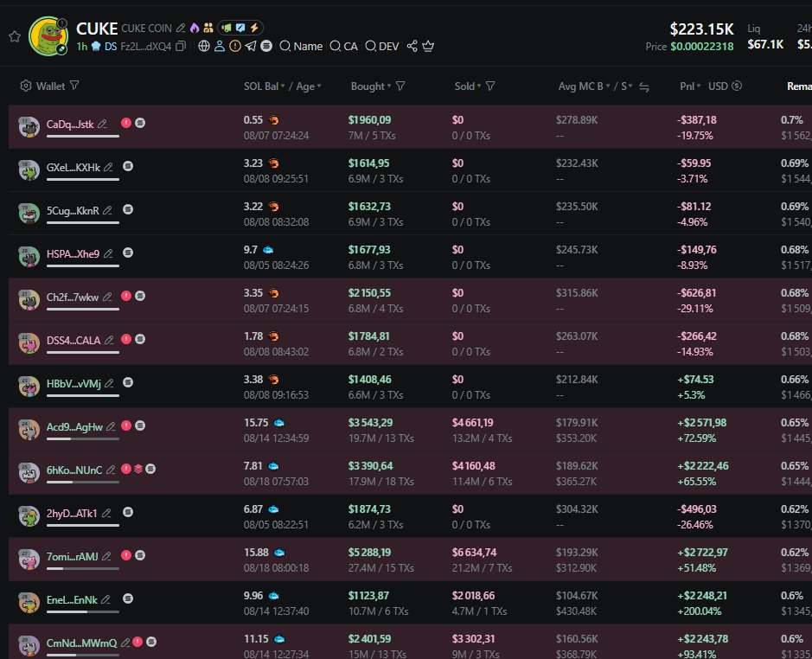Screen dimensions: 812x659
Task: Copy the contract address Fz2L...dXQ4
Action: point(180,46)
